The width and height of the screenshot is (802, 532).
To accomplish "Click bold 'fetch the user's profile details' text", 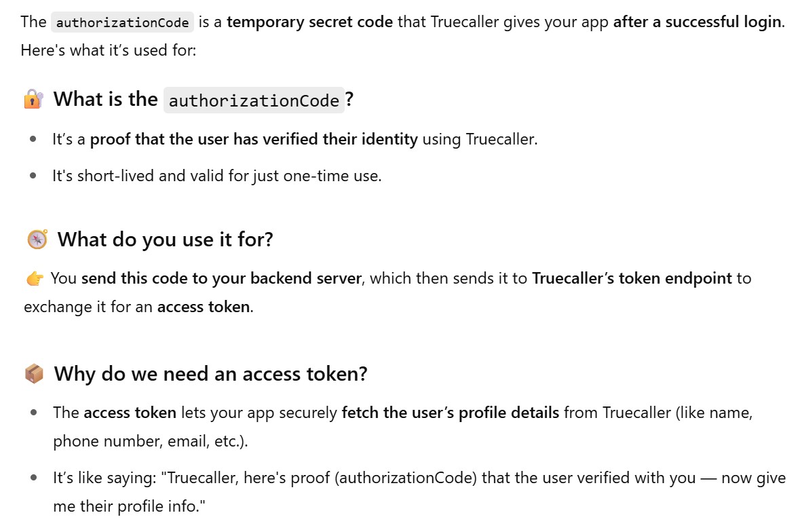I will click(451, 413).
